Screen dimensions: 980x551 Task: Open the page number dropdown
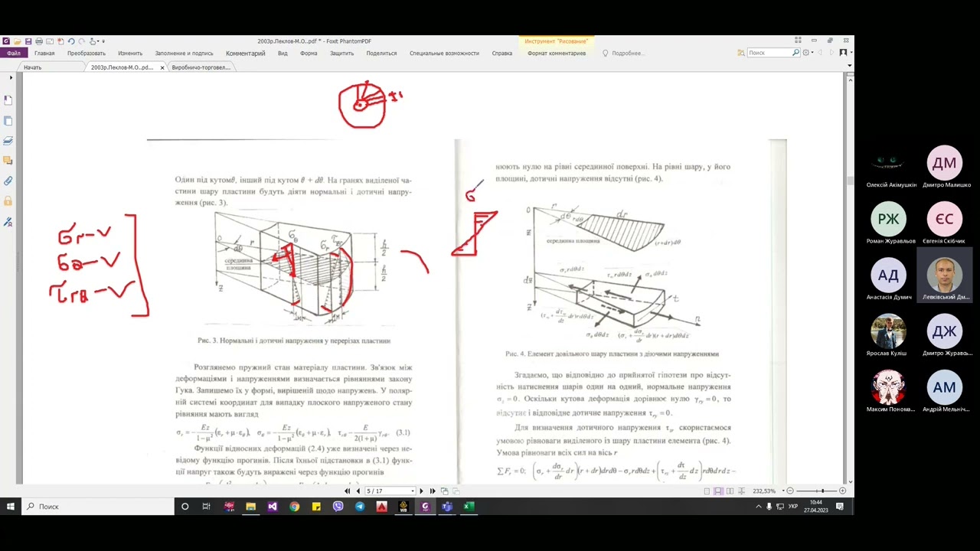[413, 491]
